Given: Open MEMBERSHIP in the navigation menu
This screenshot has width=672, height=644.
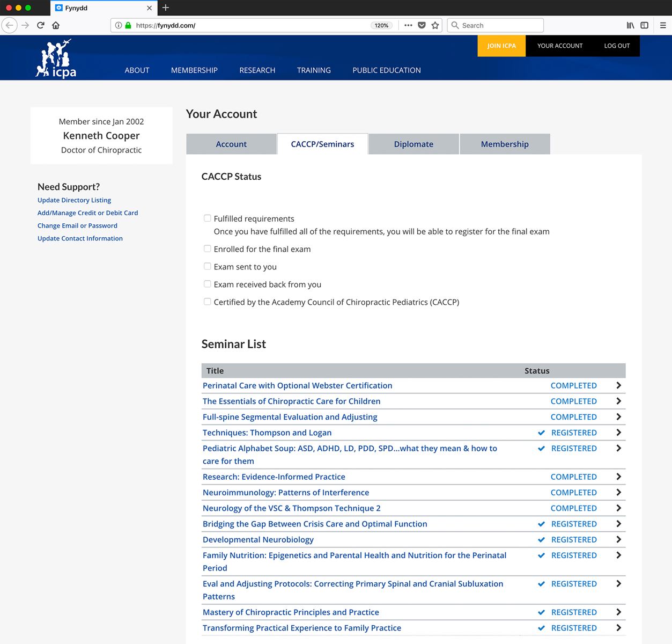Looking at the screenshot, I should 194,70.
